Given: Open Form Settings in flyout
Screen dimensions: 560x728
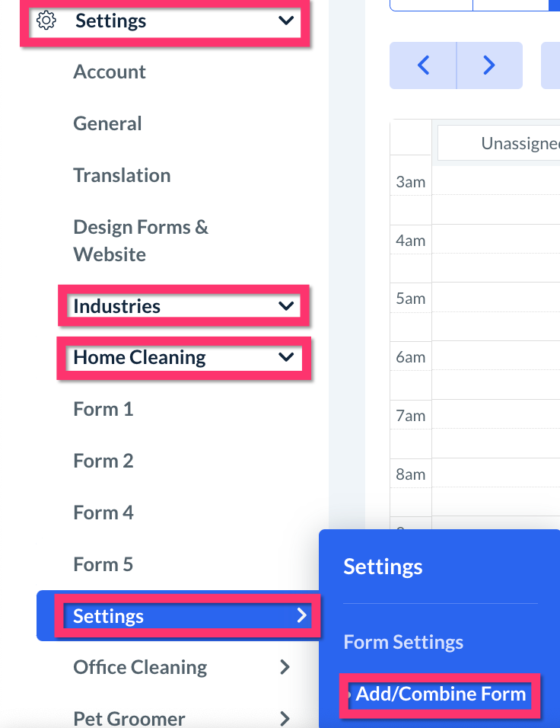Looking at the screenshot, I should tap(403, 643).
